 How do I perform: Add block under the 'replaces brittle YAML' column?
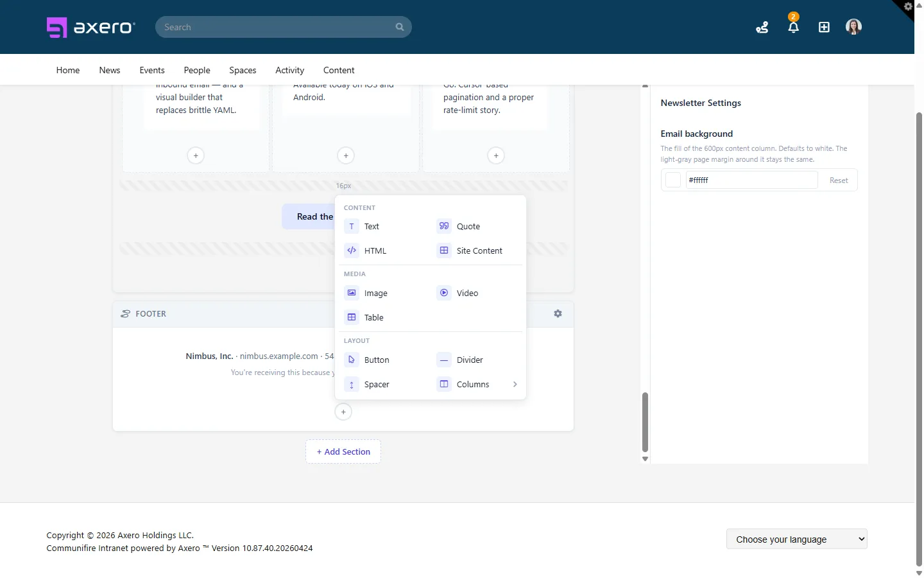pos(196,155)
